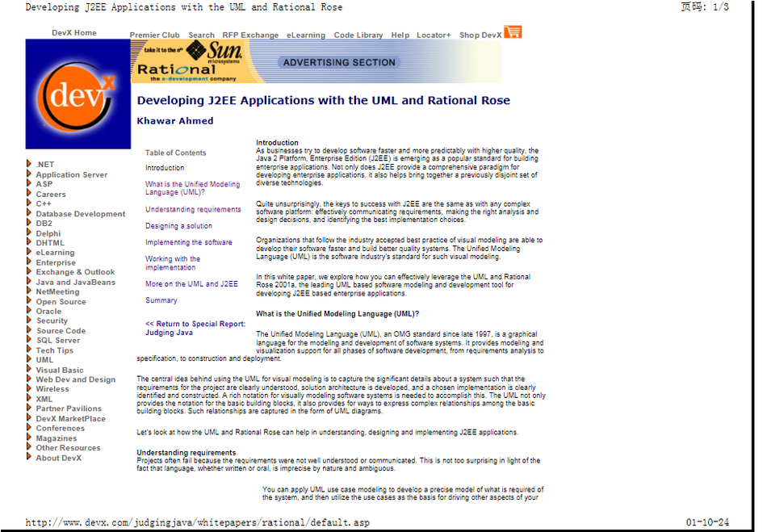Click the shopping cart icon

click(x=513, y=32)
